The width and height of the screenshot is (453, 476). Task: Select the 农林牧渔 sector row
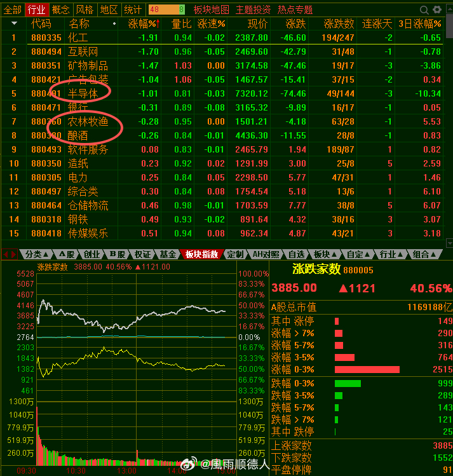point(223,121)
